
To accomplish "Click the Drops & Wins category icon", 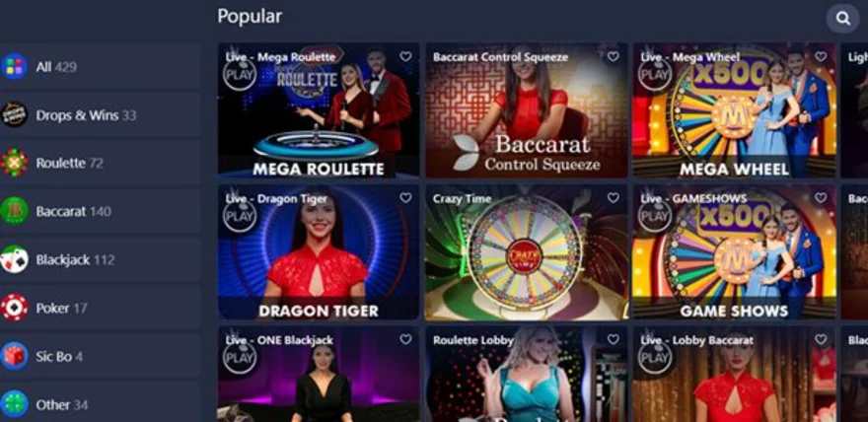I will 15,114.
